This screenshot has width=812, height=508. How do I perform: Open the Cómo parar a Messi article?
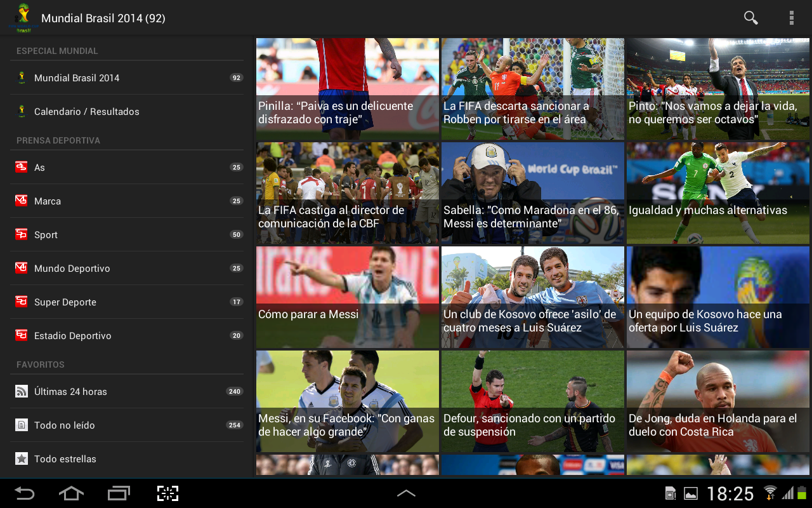tap(348, 297)
